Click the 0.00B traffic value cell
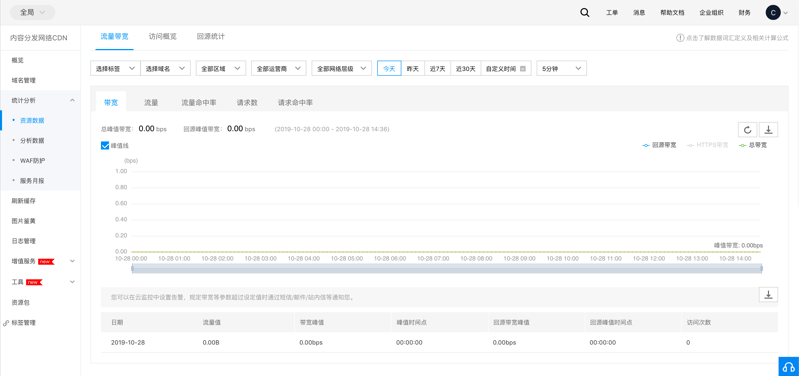The height and width of the screenshot is (376, 800). [211, 342]
